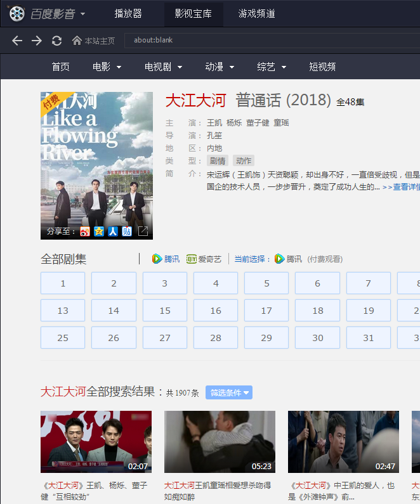Play episode 5
The width and height of the screenshot is (420, 504).
[266, 283]
